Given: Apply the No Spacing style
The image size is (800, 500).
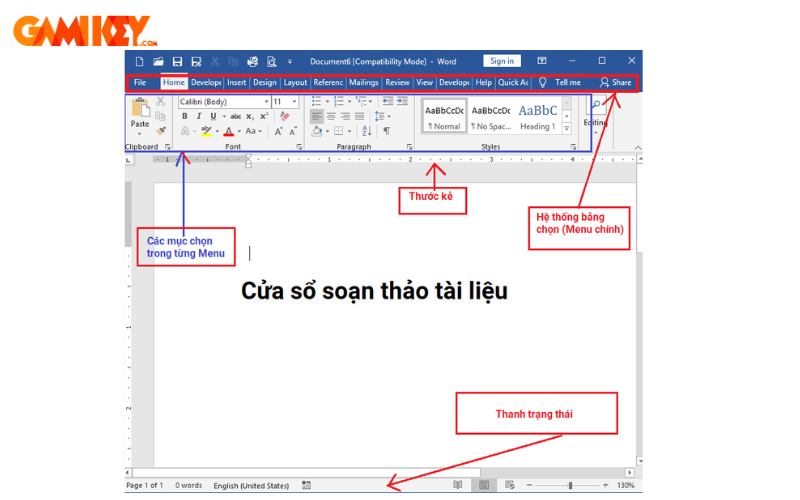Looking at the screenshot, I should (491, 117).
